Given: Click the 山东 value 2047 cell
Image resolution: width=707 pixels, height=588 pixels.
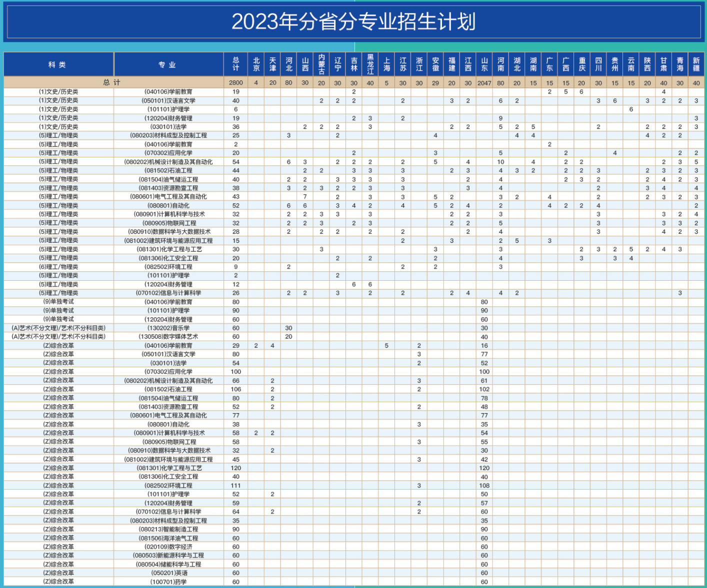Looking at the screenshot, I should (x=483, y=82).
